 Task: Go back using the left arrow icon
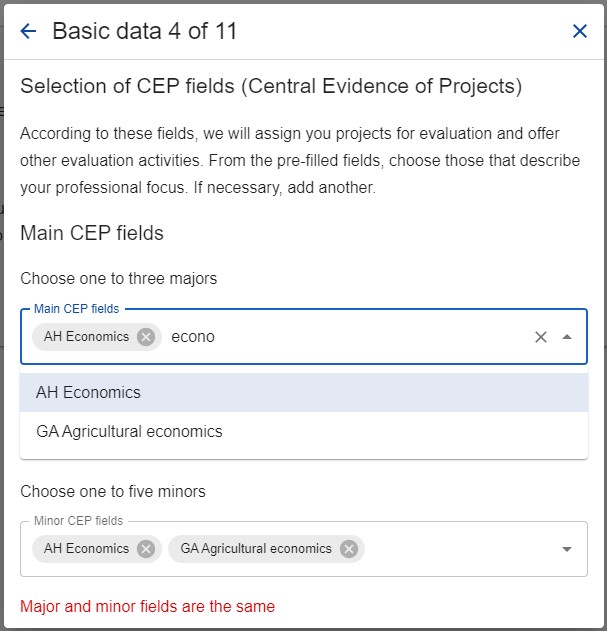click(x=28, y=31)
